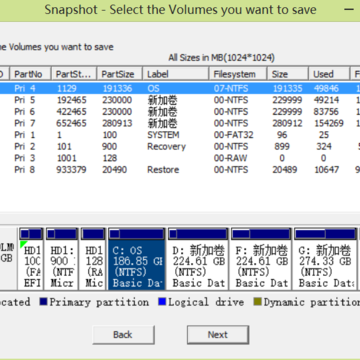Click the 00-RAW filesystem cell

pyautogui.click(x=231, y=158)
